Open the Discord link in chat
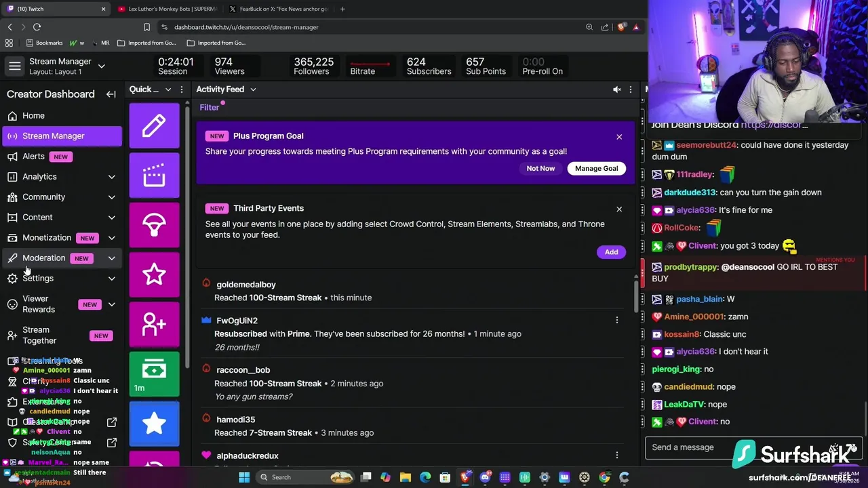 [x=774, y=125]
